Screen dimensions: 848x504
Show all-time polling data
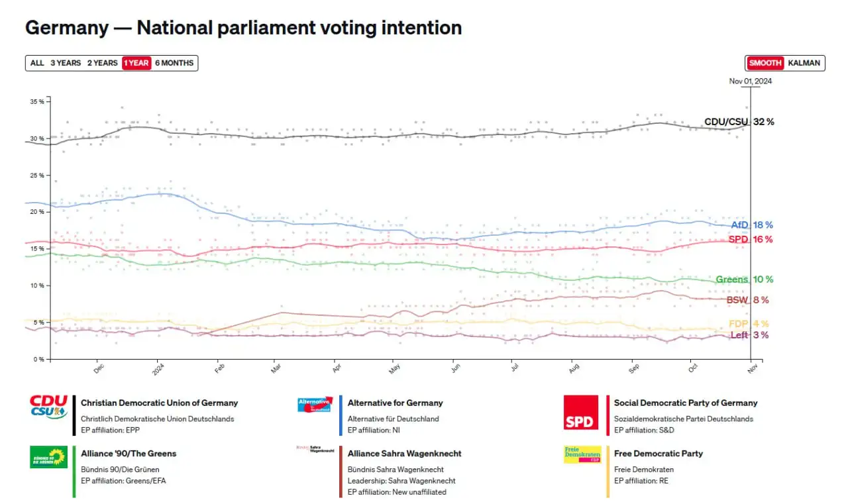[37, 63]
